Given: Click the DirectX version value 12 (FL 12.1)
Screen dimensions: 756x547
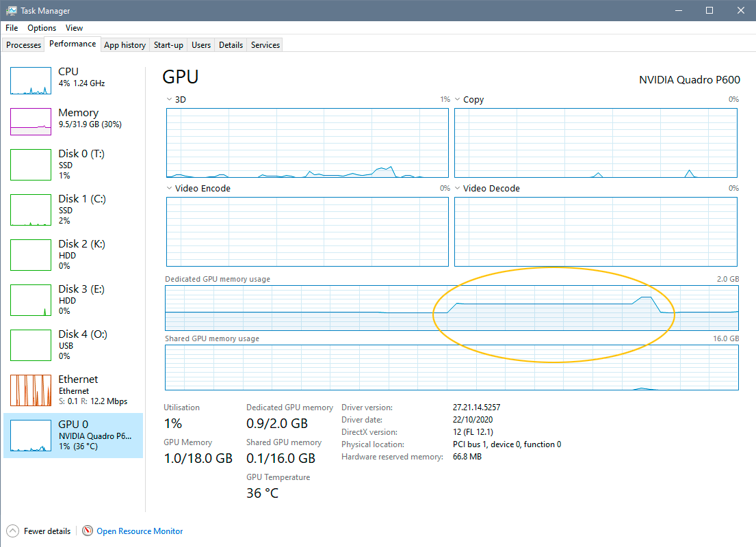Looking at the screenshot, I should [x=473, y=432].
